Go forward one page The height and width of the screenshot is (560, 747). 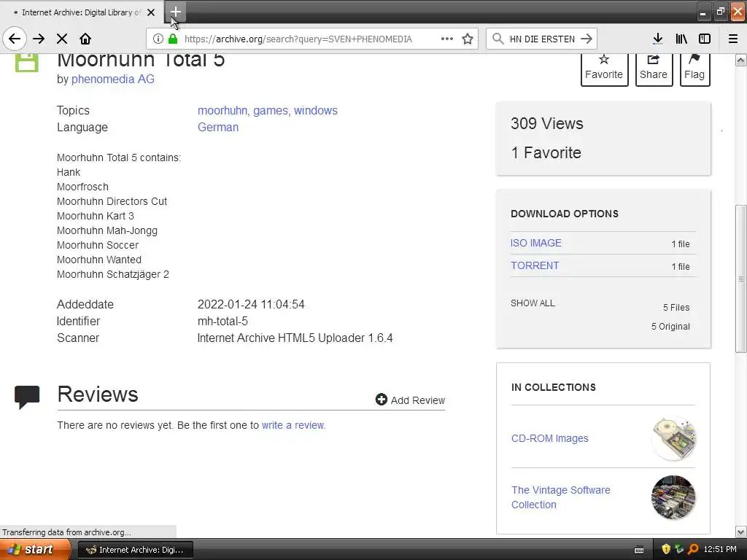pos(39,39)
